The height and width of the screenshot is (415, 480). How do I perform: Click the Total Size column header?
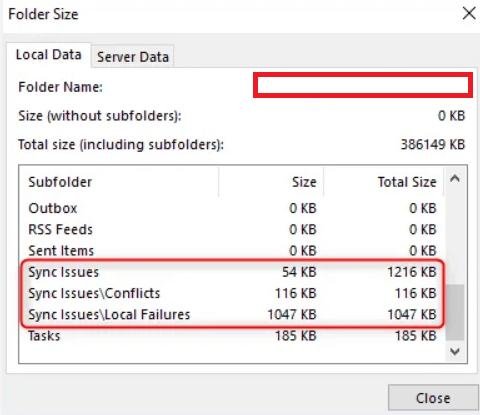point(384,182)
